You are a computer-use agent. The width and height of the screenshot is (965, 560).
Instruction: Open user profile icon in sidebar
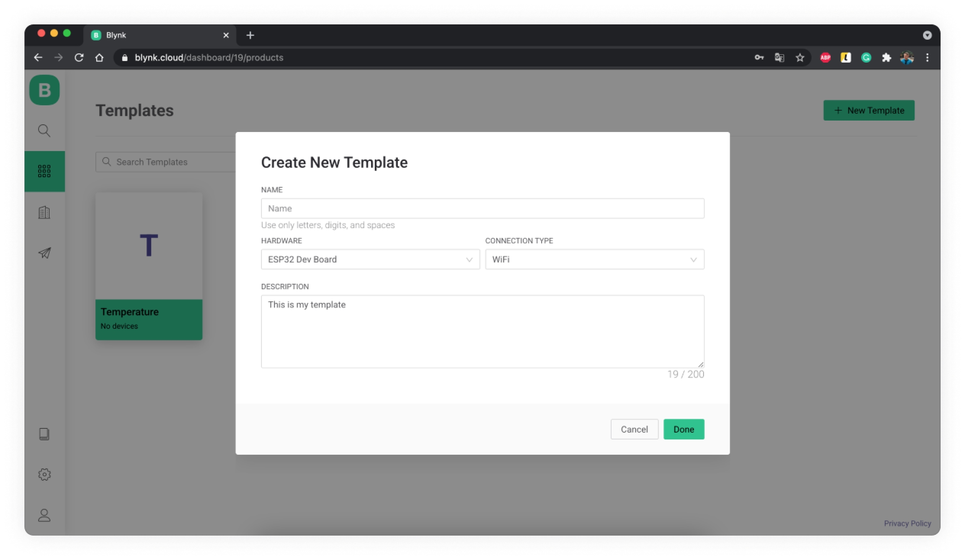click(x=44, y=515)
